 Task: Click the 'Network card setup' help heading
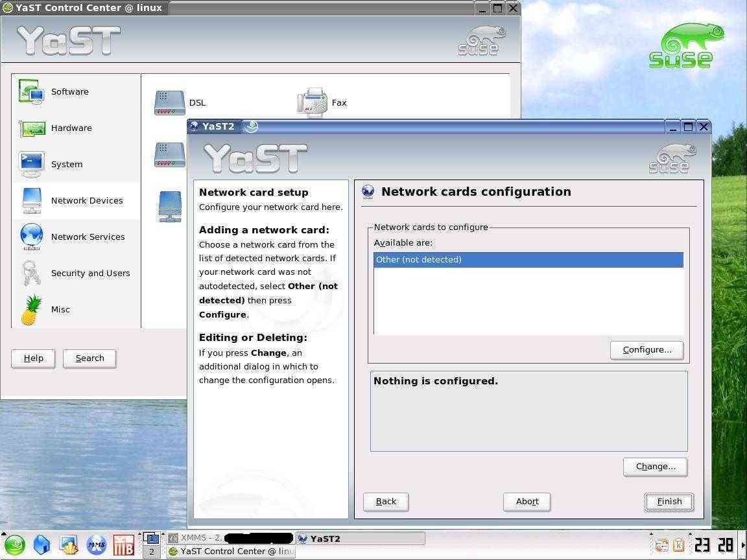click(254, 192)
